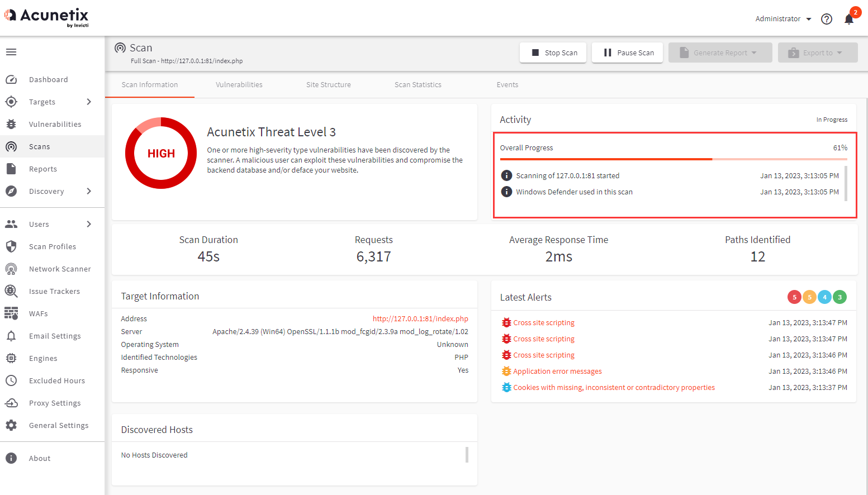Click info icon beside Windows Defender event
The height and width of the screenshot is (495, 868).
click(x=506, y=192)
